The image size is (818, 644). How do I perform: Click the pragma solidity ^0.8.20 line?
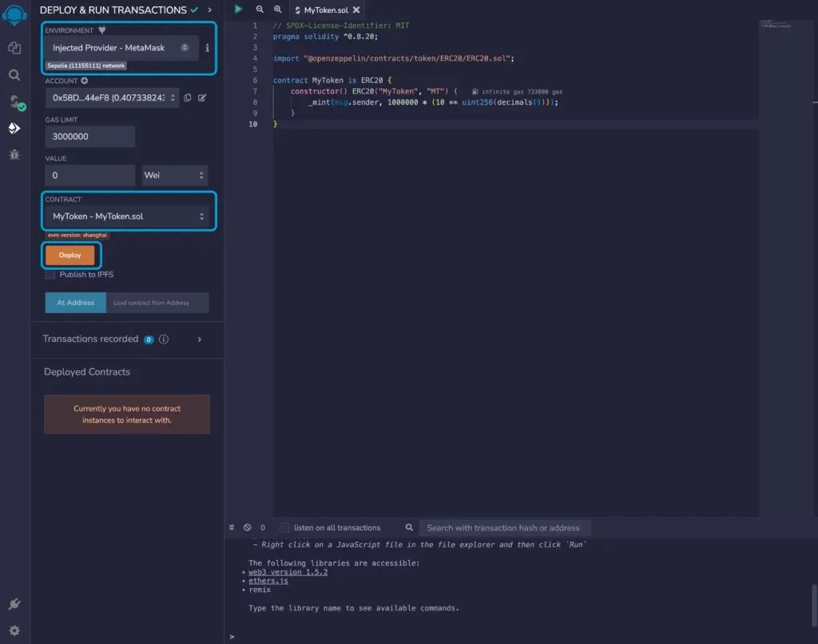[x=326, y=37]
